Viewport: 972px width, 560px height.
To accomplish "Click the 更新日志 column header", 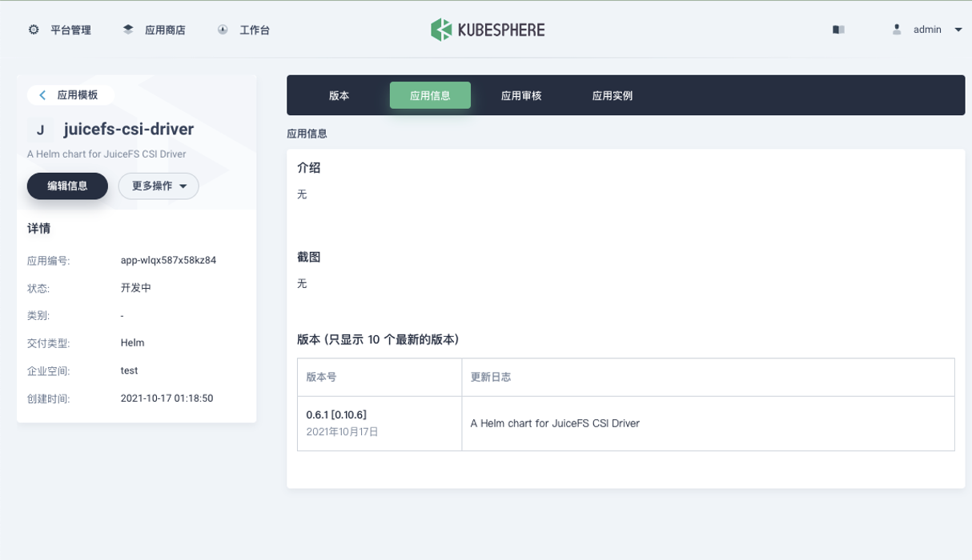I will pyautogui.click(x=491, y=377).
